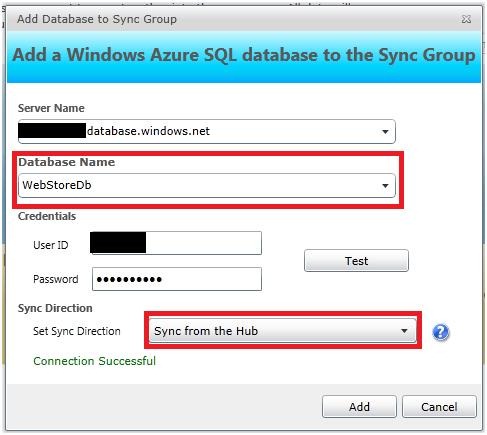
Task: Click the blue banner heading text
Action: pyautogui.click(x=244, y=55)
